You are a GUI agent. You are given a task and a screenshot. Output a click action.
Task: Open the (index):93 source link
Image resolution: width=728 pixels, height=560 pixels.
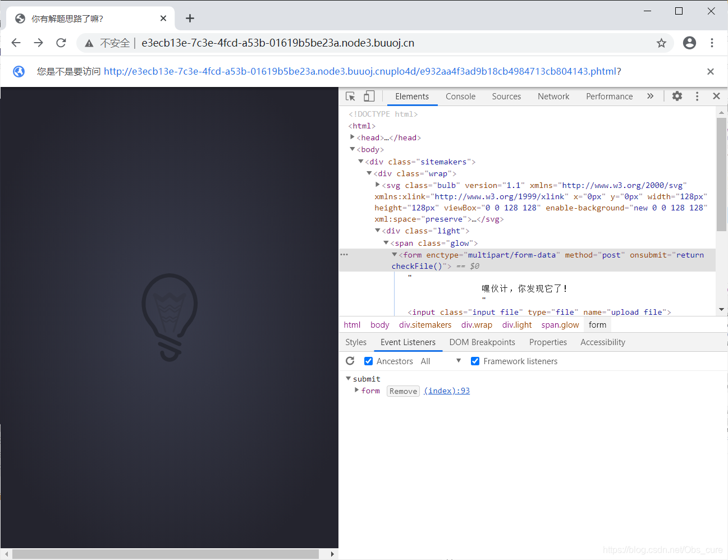447,391
